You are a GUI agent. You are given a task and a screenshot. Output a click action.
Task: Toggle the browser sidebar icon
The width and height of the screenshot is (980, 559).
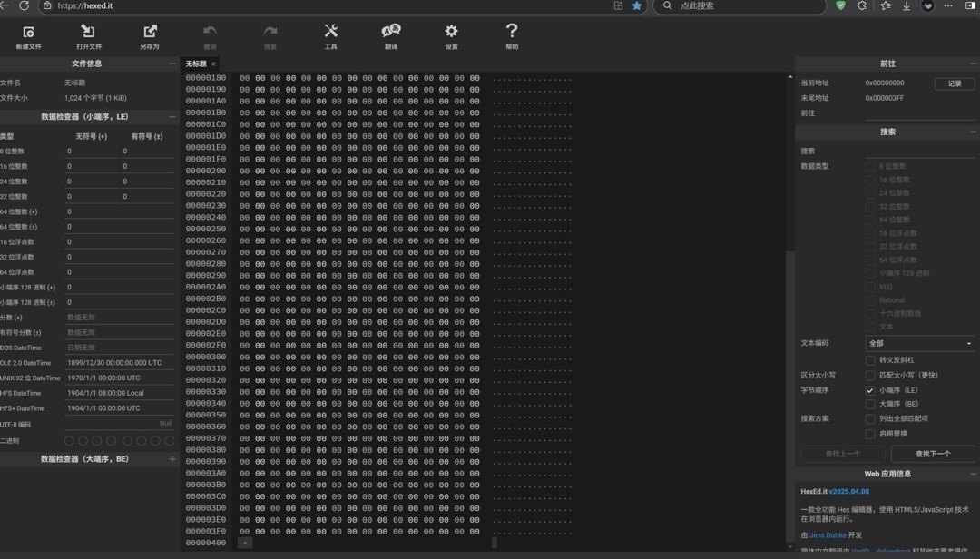[x=970, y=5]
